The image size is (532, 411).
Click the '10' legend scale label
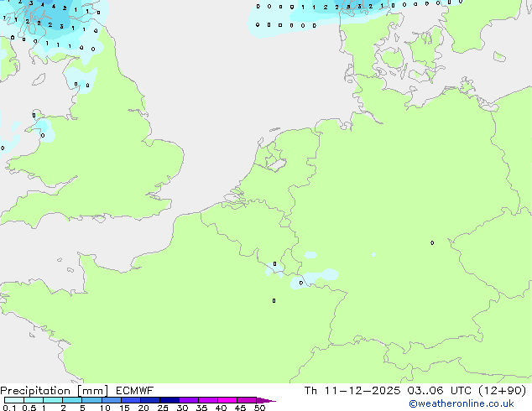[105, 408]
